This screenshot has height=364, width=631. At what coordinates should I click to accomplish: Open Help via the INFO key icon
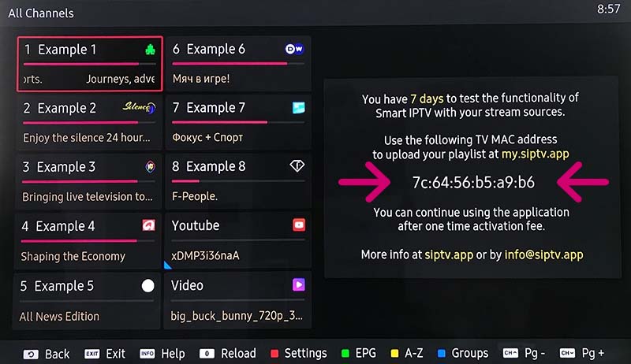147,353
